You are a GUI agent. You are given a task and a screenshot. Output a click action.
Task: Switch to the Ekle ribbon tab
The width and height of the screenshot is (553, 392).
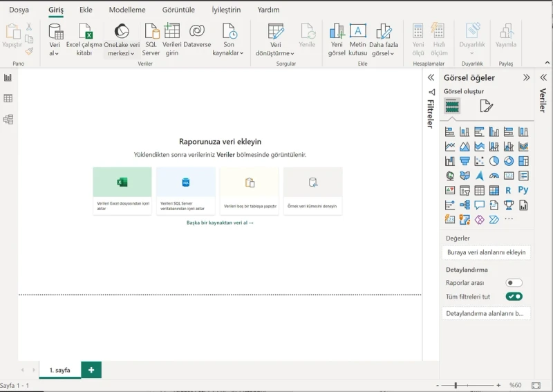point(86,10)
